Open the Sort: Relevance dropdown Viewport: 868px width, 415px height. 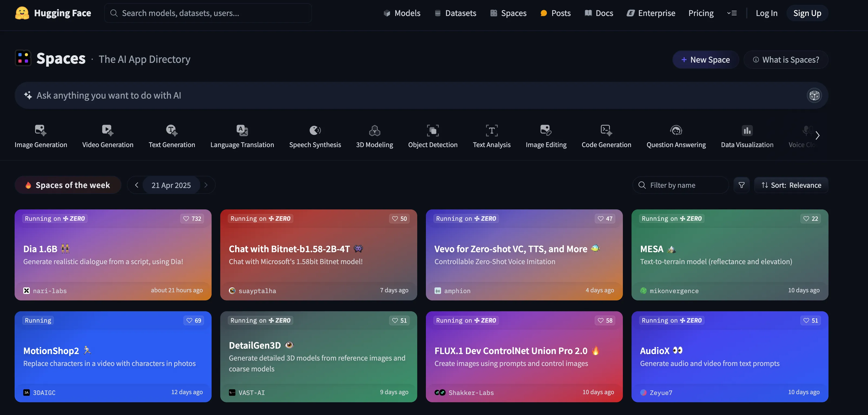point(791,185)
